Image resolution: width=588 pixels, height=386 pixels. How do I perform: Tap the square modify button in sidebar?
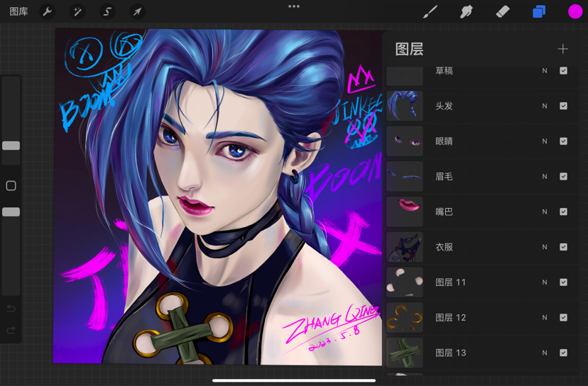(11, 185)
